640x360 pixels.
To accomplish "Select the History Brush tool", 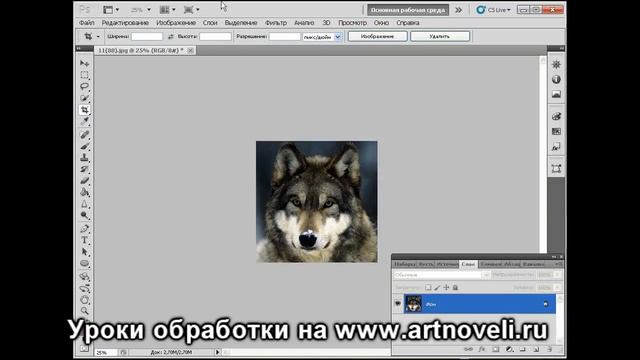I will [x=84, y=169].
